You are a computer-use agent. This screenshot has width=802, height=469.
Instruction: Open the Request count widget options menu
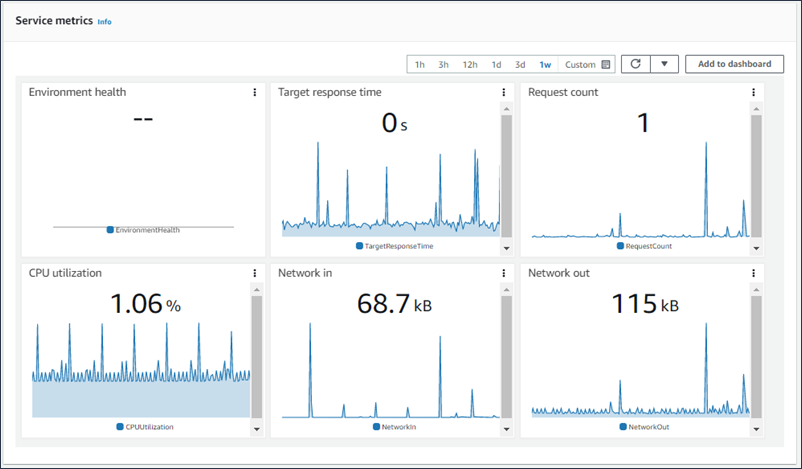[x=753, y=92]
